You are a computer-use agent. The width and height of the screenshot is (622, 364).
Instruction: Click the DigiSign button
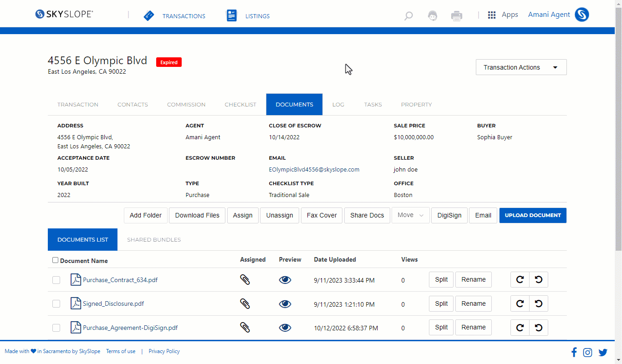pyautogui.click(x=449, y=215)
